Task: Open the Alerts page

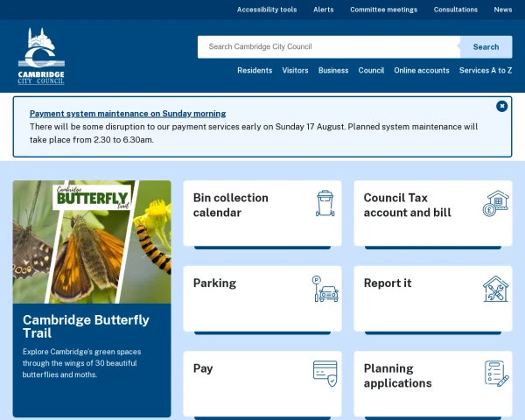Action: point(324,10)
